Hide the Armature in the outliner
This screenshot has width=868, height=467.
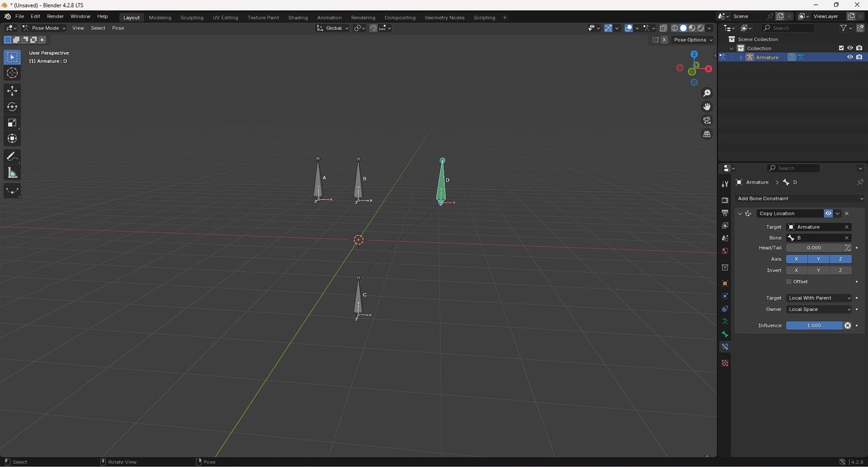pos(850,58)
